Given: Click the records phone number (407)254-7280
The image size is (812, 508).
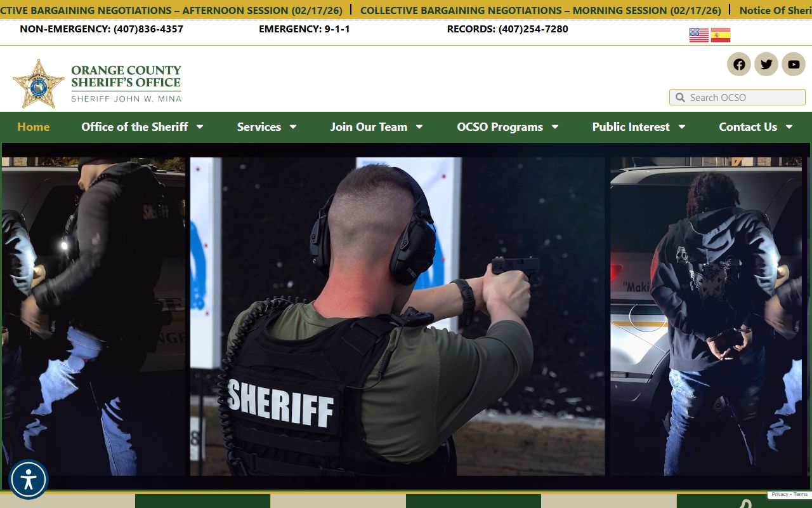Looking at the screenshot, I should tap(534, 29).
